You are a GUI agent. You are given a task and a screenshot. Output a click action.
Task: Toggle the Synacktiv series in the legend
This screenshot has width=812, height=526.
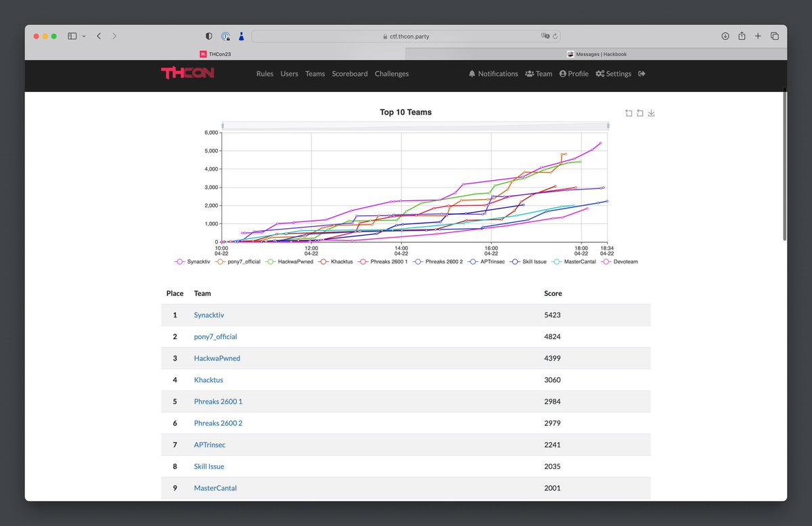pos(193,261)
